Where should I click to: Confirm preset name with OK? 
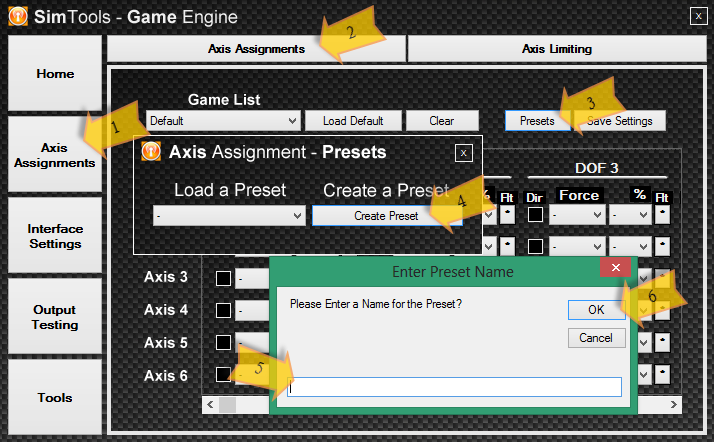point(597,310)
